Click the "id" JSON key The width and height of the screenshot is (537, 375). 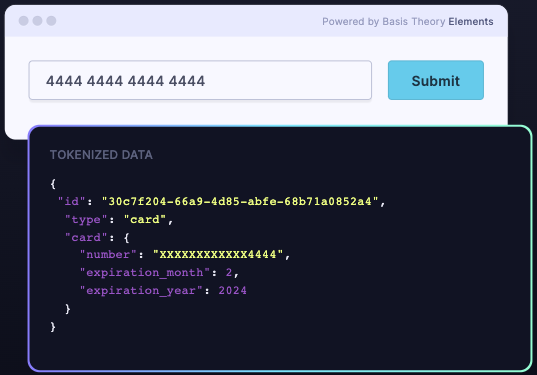(72, 201)
